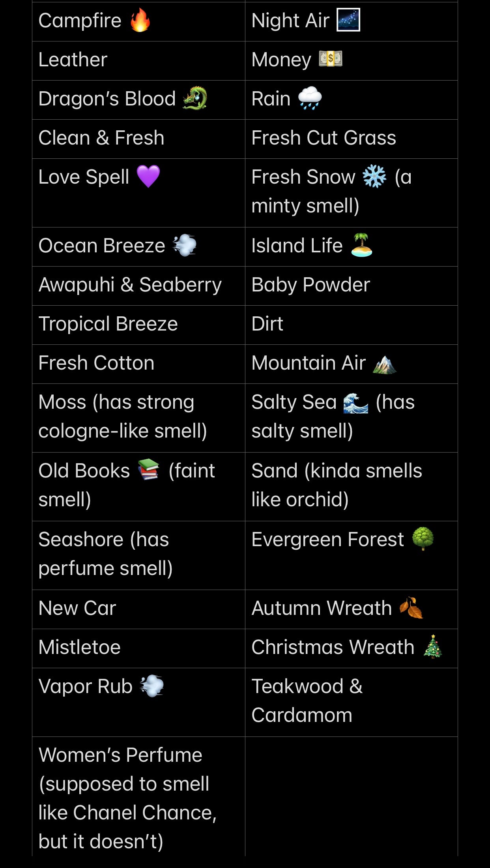Tap the snowflake emoji beside Fresh Snow
Screen dimensions: 490x868
click(x=374, y=177)
